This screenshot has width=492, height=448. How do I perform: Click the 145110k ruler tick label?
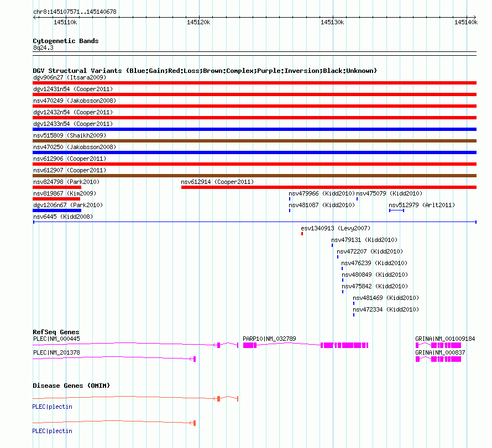tap(65, 22)
